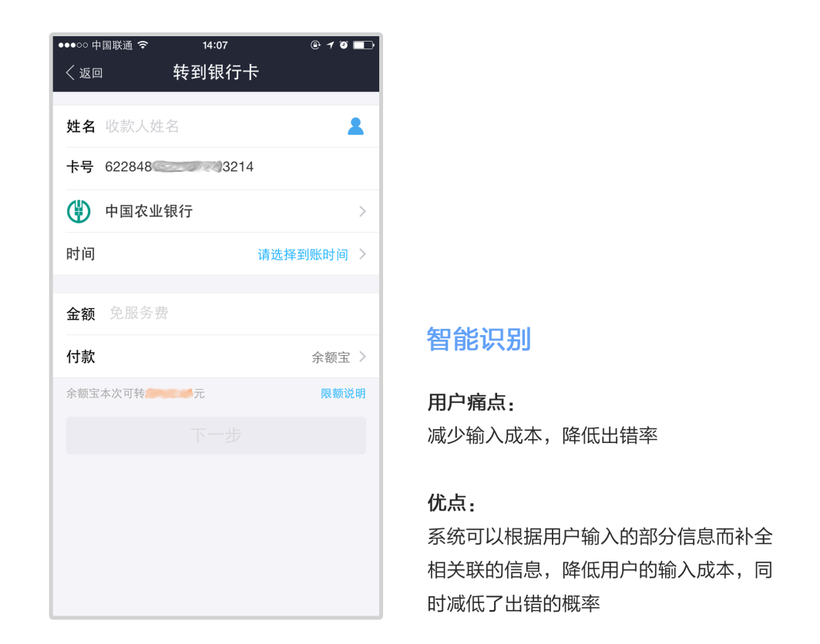The image size is (820, 644).
Task: Open the 时间 row chevron
Action: point(362,254)
